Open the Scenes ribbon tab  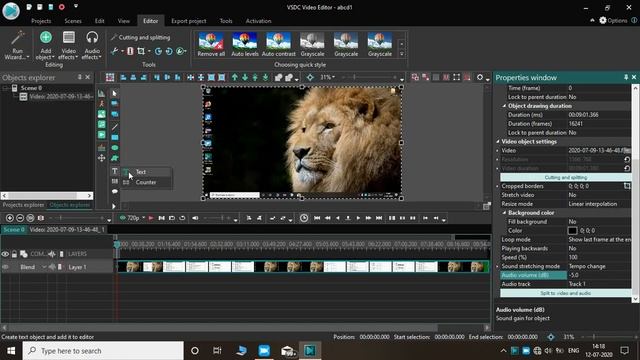pos(73,21)
